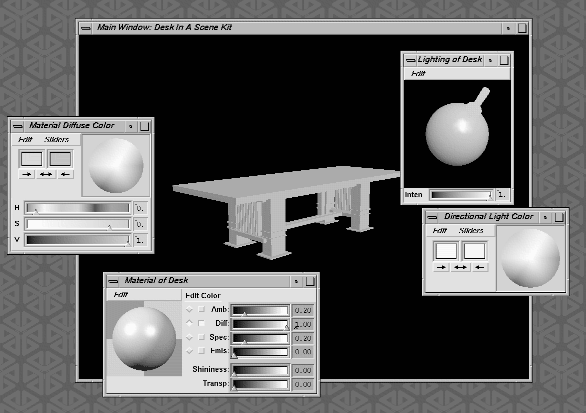586x413 pixels.
Task: Click the Inten intensity slider in Lighting window
Action: click(x=461, y=195)
